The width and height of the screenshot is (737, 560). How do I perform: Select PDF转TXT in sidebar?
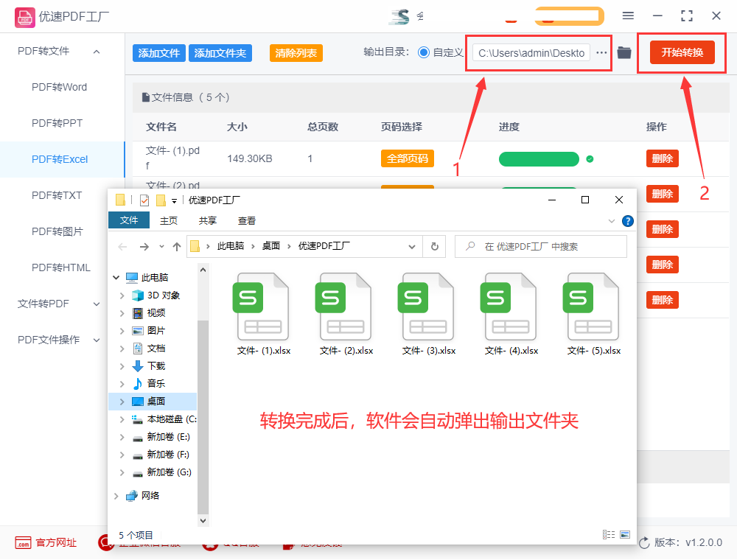(57, 195)
